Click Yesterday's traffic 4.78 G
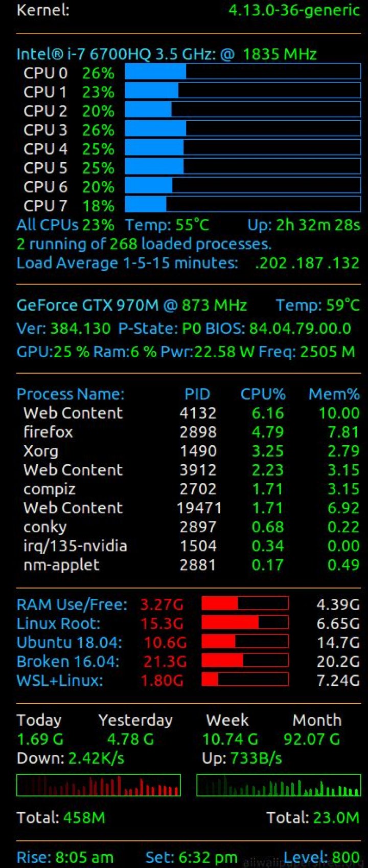 pyautogui.click(x=130, y=739)
